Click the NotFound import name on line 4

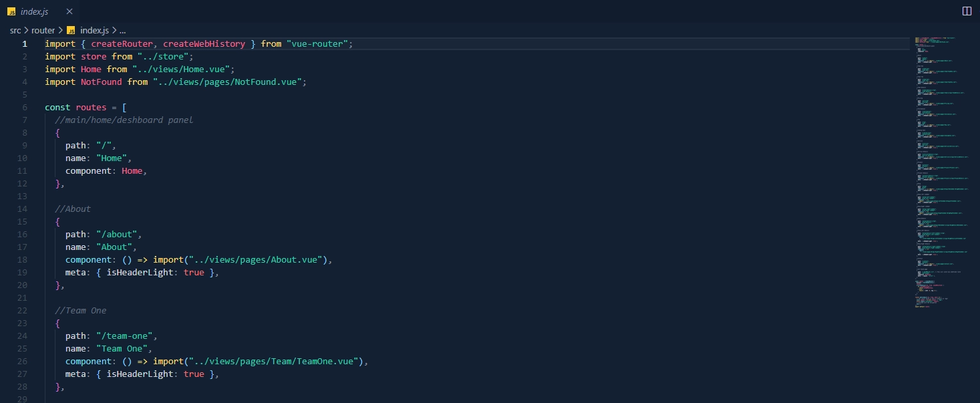pos(100,82)
